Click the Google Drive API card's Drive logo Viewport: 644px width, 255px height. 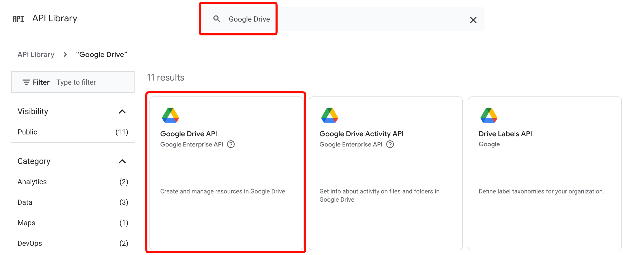point(171,115)
